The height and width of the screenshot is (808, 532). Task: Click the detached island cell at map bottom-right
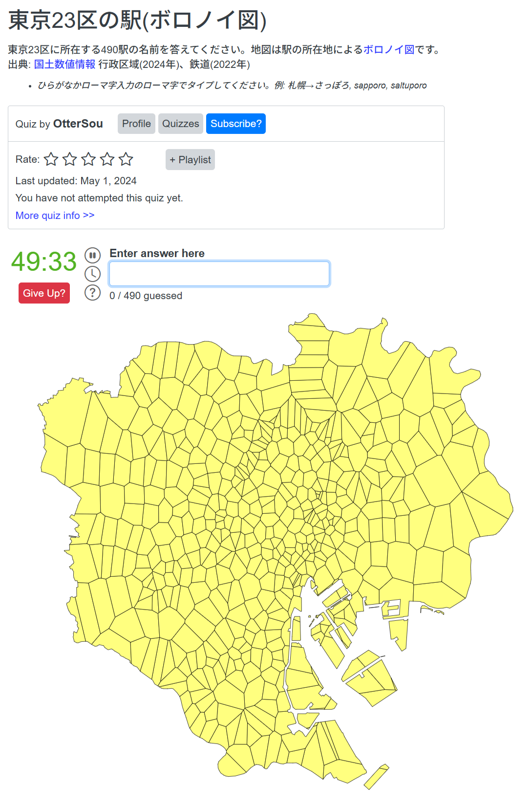pos(376,776)
